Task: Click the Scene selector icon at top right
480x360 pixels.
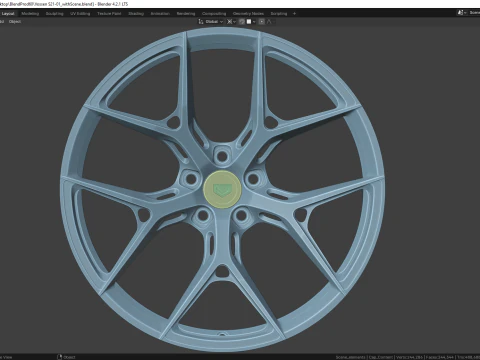Action: point(461,13)
